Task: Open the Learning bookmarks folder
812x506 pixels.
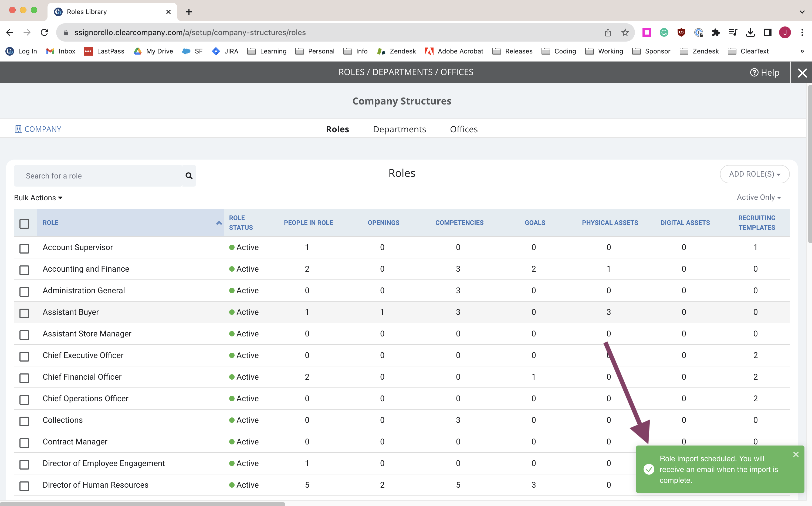Action: [267, 51]
